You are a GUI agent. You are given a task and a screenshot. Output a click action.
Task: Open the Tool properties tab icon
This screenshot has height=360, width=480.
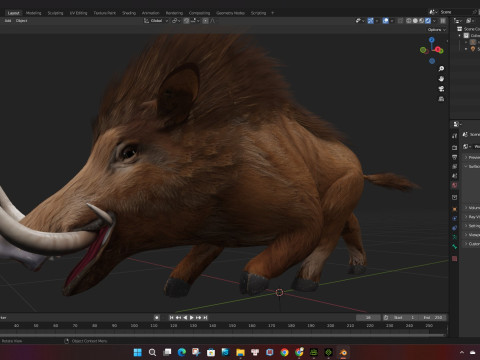(454, 136)
